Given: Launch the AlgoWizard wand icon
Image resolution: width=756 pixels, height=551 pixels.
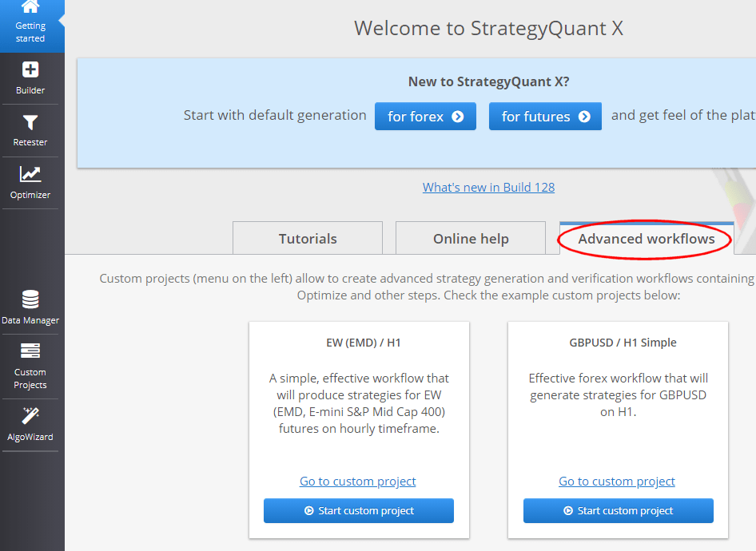Looking at the screenshot, I should (30, 416).
